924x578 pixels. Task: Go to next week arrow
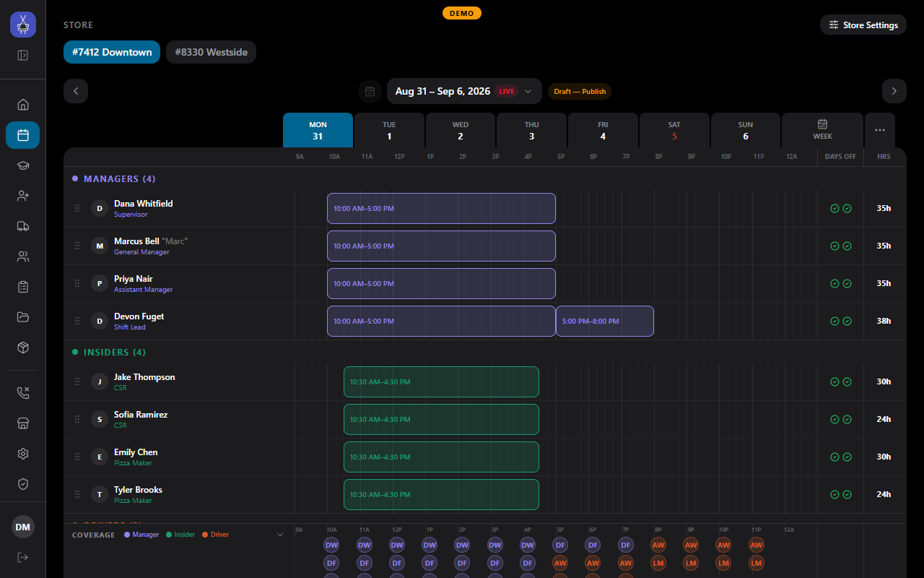[894, 91]
